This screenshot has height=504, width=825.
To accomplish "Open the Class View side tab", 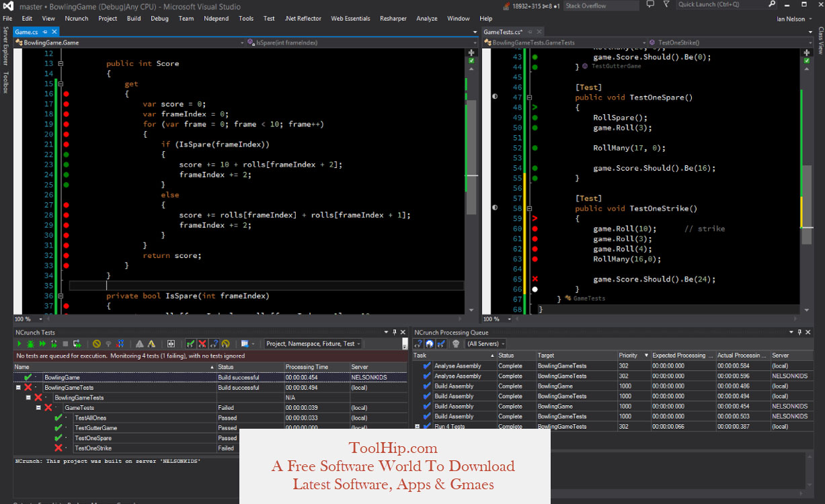I will click(x=820, y=40).
